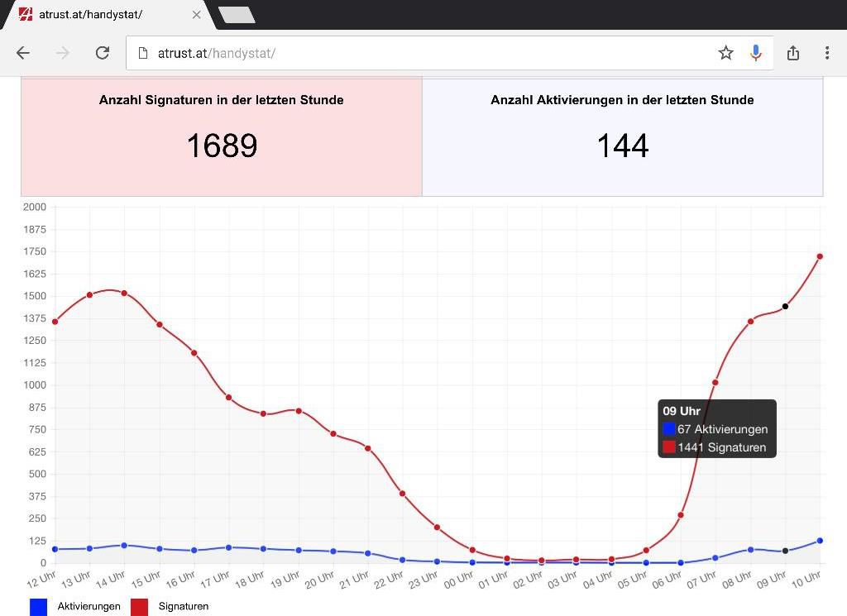
Task: Click the red Signaturen legend swatch
Action: click(x=138, y=606)
